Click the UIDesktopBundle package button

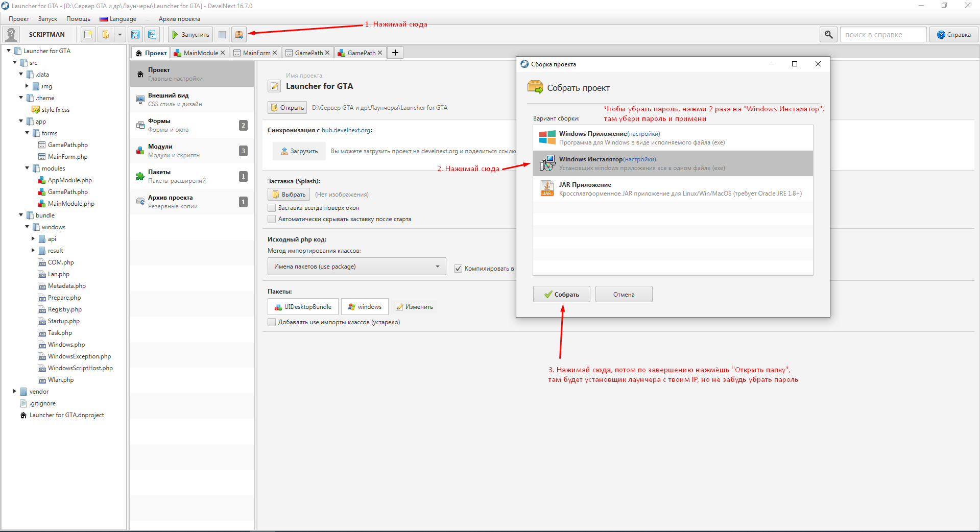pos(303,307)
